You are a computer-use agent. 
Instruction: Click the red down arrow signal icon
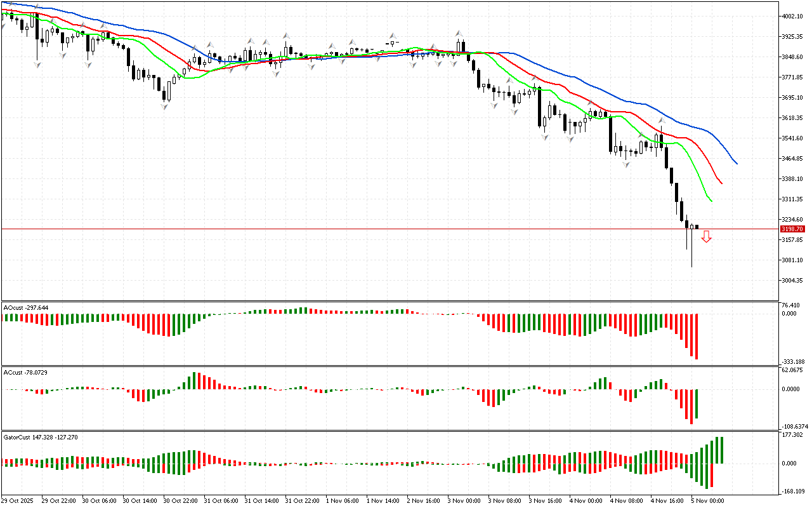click(x=706, y=237)
